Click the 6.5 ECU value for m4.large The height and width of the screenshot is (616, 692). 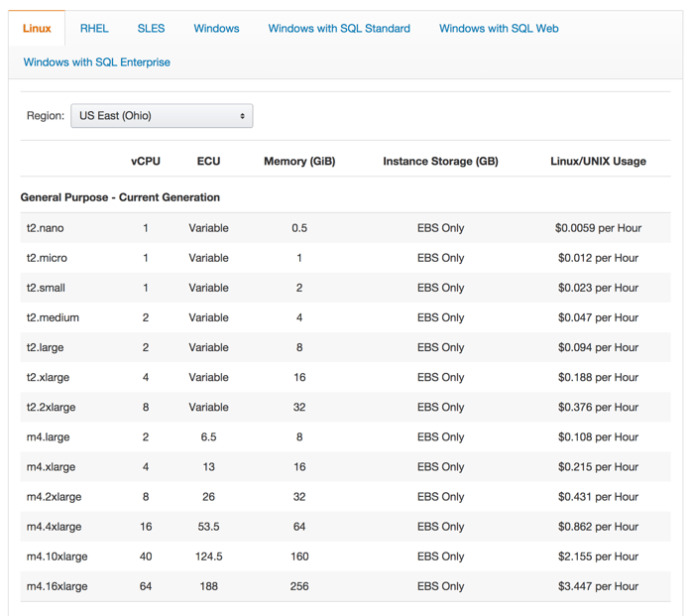point(208,437)
